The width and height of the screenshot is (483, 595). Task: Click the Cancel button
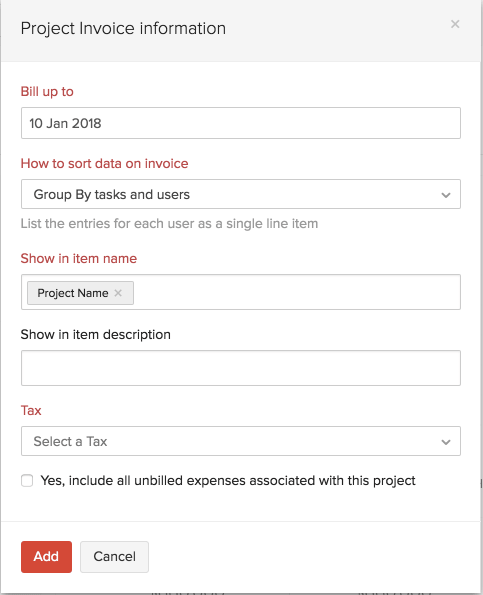(114, 557)
